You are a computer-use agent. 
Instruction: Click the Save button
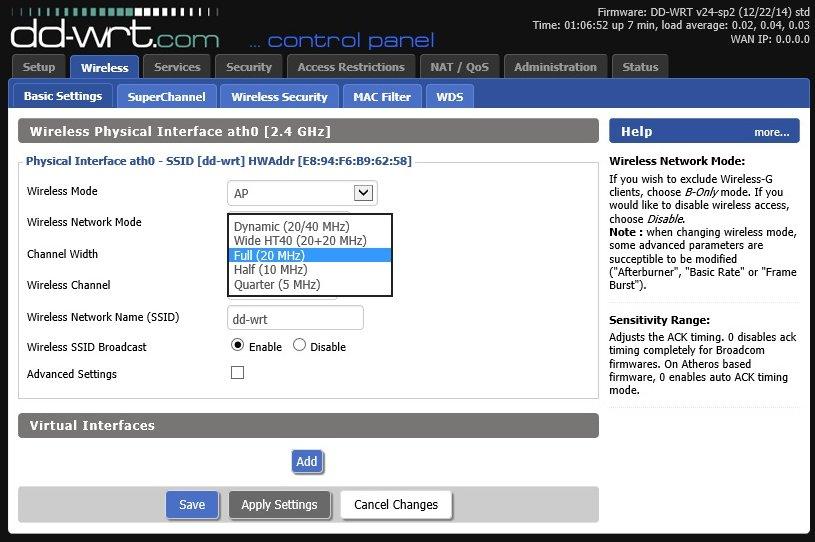click(192, 505)
